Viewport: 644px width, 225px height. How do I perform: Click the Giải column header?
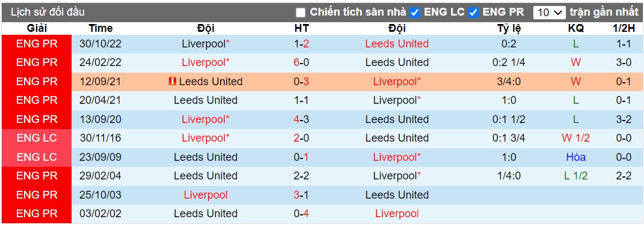pos(37,28)
